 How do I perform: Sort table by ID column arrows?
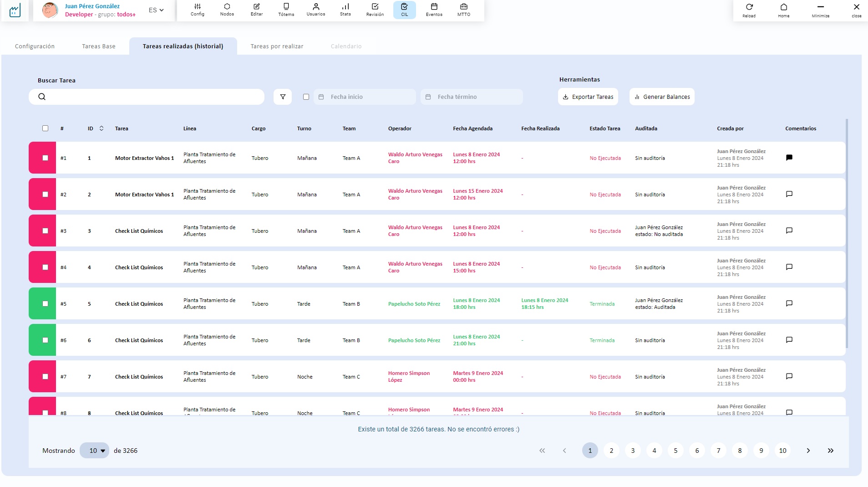pyautogui.click(x=102, y=128)
